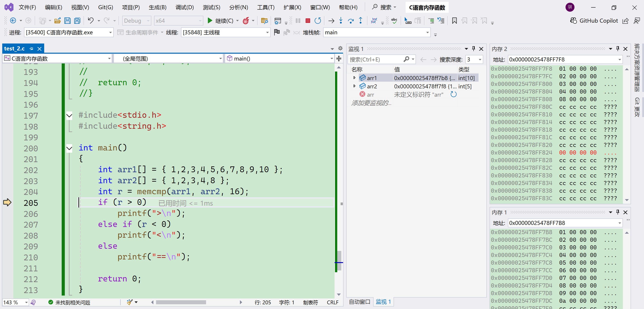644x309 pixels.
Task: Click the Step Over icon
Action: pos(350,21)
